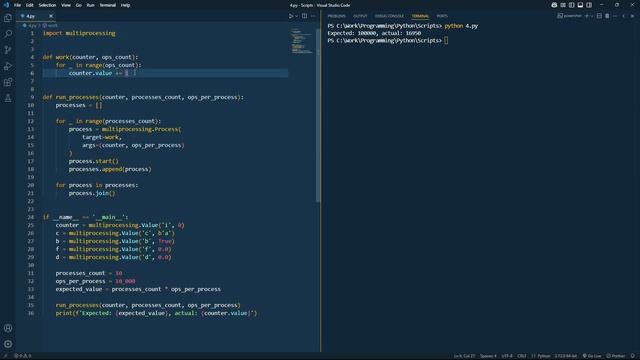Image resolution: width=640 pixels, height=360 pixels.
Task: Open the Help menu
Action: point(125,5)
